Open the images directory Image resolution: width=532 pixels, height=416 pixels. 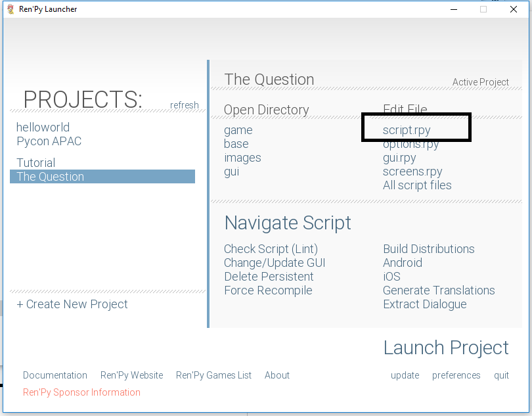(x=242, y=158)
